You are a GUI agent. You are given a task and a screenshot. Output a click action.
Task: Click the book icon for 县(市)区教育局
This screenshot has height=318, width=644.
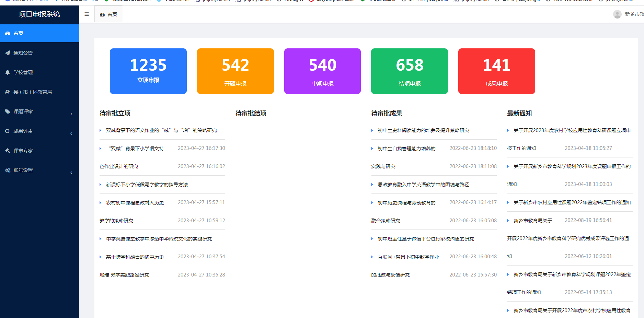(x=8, y=92)
